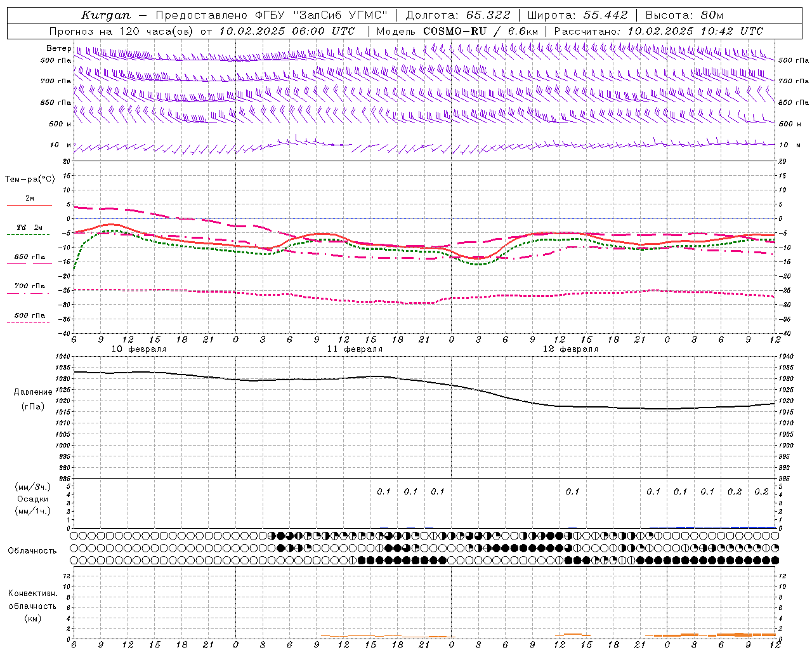
Task: Click the "Kurgan" station title
Action: pos(106,15)
